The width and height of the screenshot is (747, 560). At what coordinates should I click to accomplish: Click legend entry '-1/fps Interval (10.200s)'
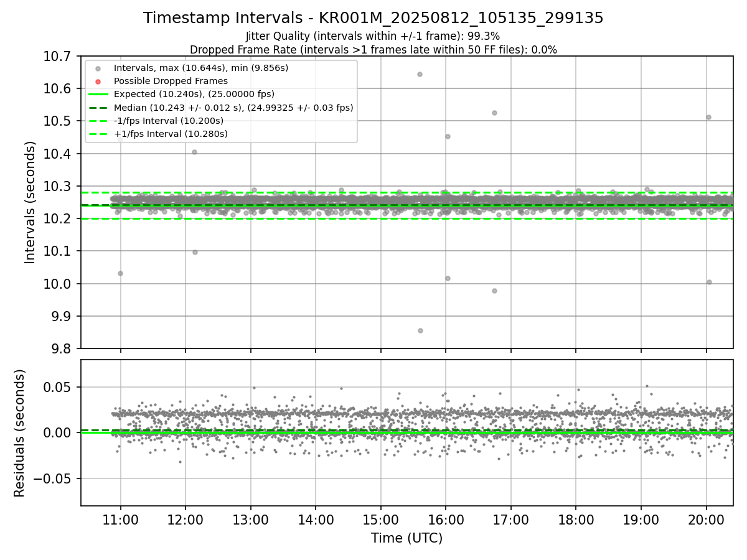[x=169, y=121]
